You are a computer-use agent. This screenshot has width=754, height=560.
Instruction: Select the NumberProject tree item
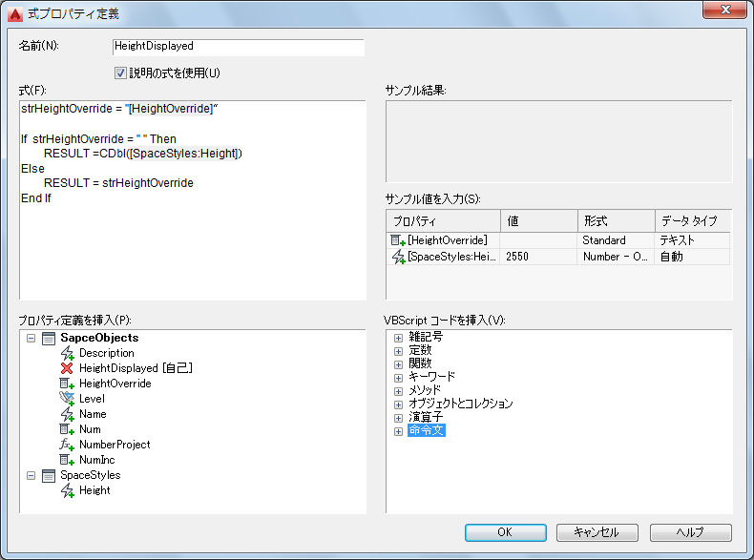click(x=115, y=445)
